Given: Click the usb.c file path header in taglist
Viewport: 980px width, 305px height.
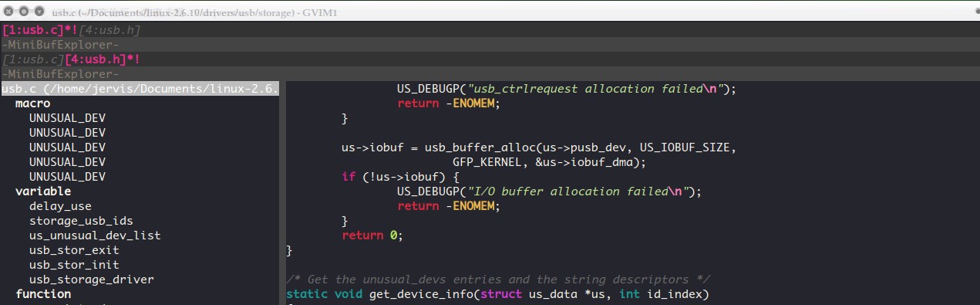Looking at the screenshot, I should point(140,89).
